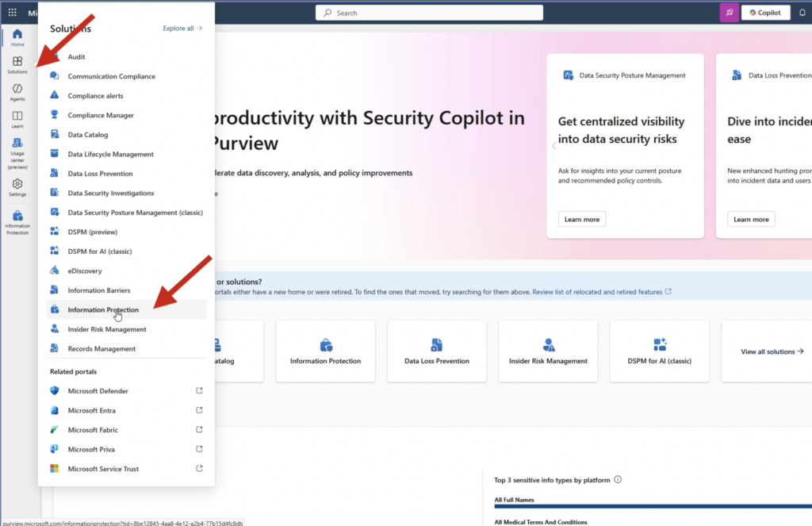Click the Compliance Manager trophy icon
812x526 pixels.
pos(55,114)
